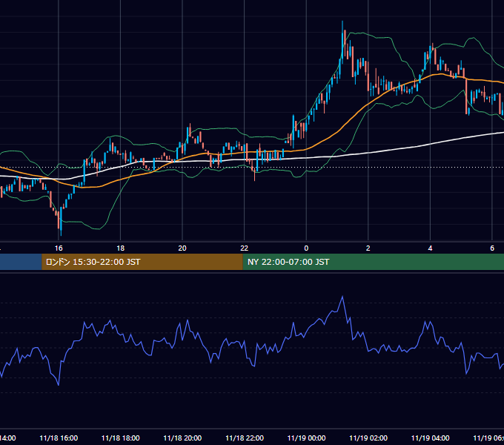
Task: Click the 16 hour axis label
Action: tap(59, 248)
